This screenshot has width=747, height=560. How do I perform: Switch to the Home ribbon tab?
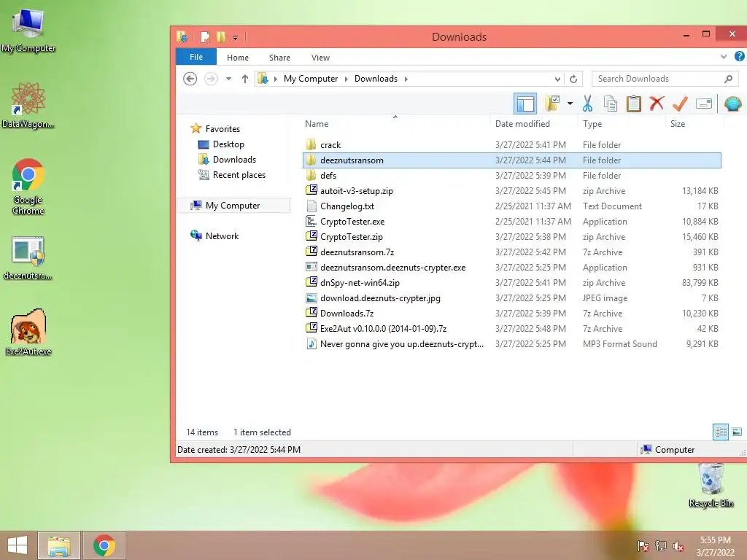[238, 57]
